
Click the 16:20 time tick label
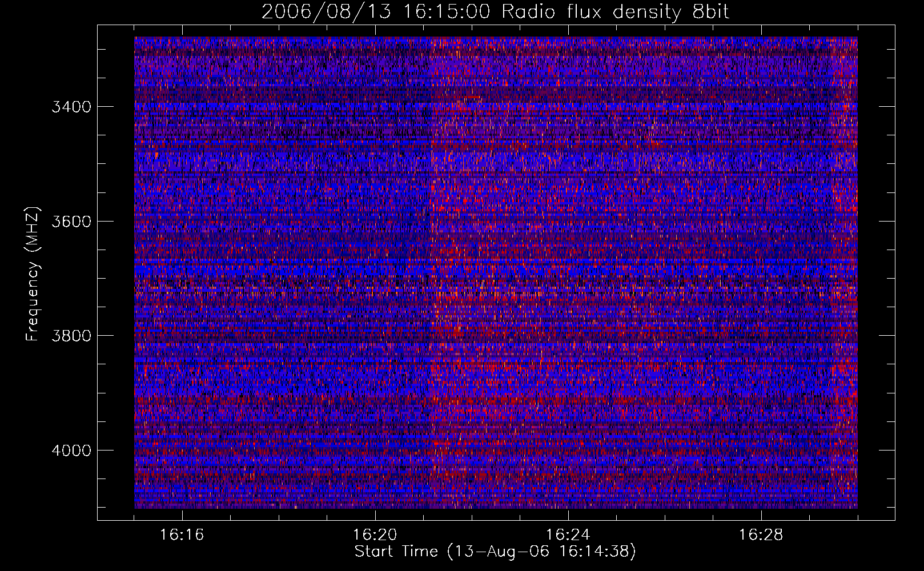375,535
